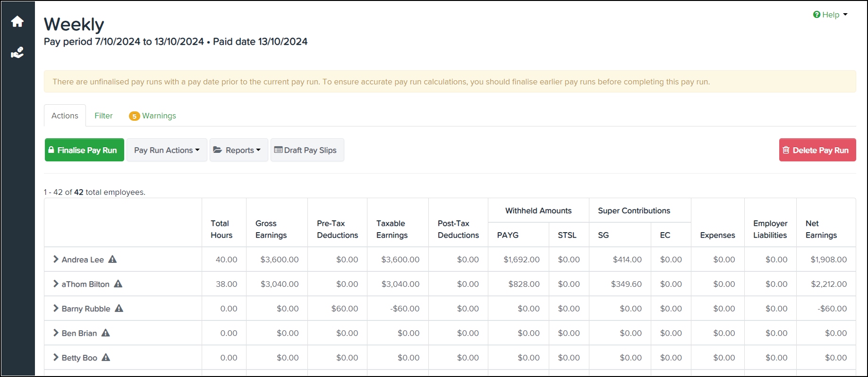Open the Help menu
The image size is (868, 377).
pyautogui.click(x=830, y=15)
